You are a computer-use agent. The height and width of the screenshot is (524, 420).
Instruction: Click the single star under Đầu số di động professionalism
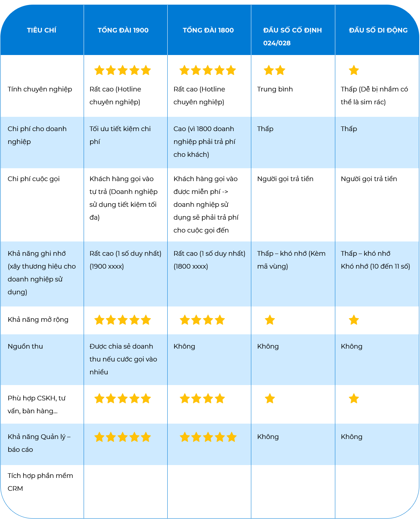pyautogui.click(x=354, y=70)
